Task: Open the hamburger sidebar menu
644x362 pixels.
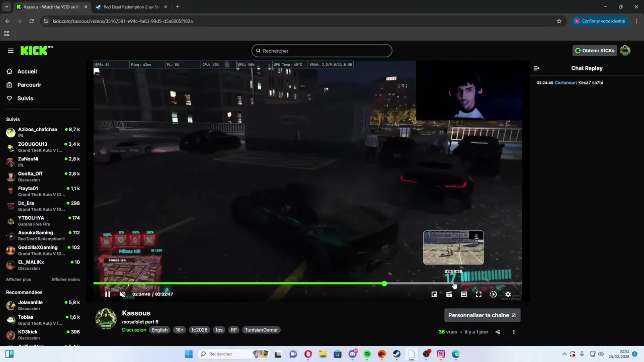Action: click(11, 51)
